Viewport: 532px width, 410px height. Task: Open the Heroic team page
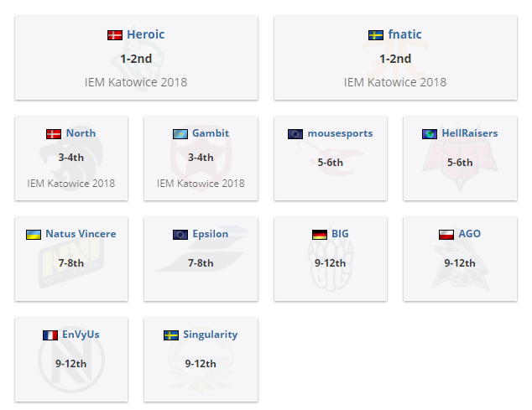145,34
